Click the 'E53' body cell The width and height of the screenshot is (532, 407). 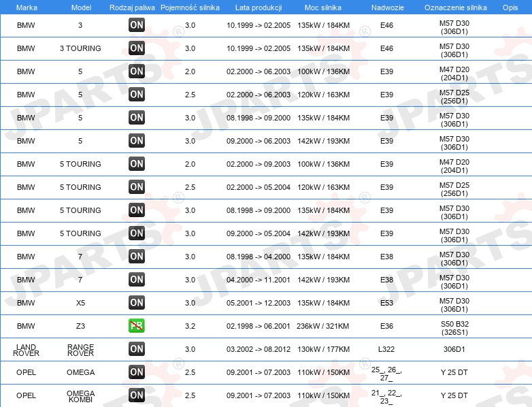(386, 303)
